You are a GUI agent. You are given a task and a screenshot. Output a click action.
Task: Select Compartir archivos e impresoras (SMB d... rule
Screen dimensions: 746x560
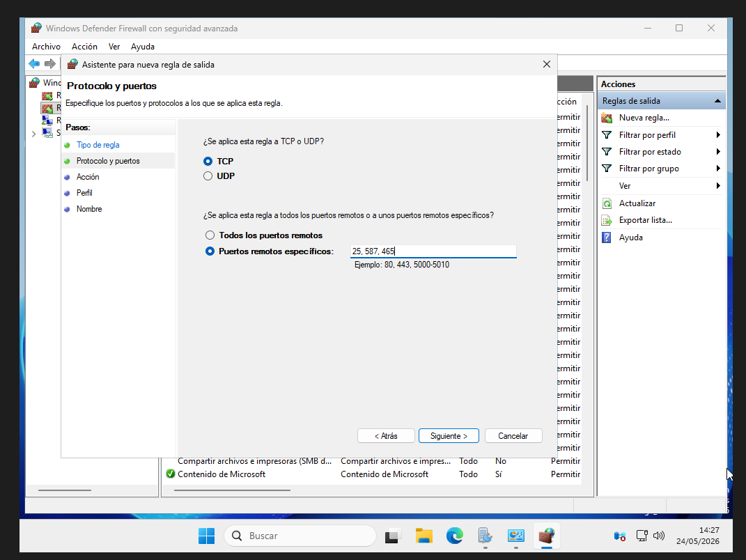pos(373,461)
